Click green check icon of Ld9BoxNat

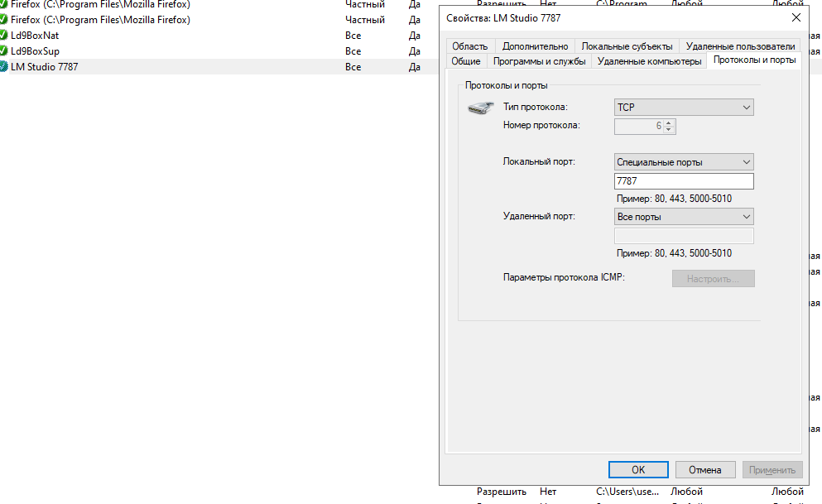(x=3, y=35)
